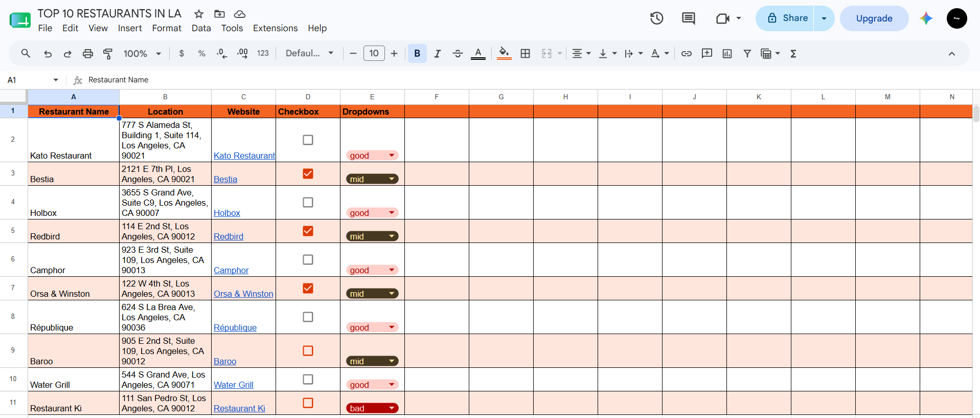Click the create filter funnel icon
The width and height of the screenshot is (980, 418).
(747, 53)
